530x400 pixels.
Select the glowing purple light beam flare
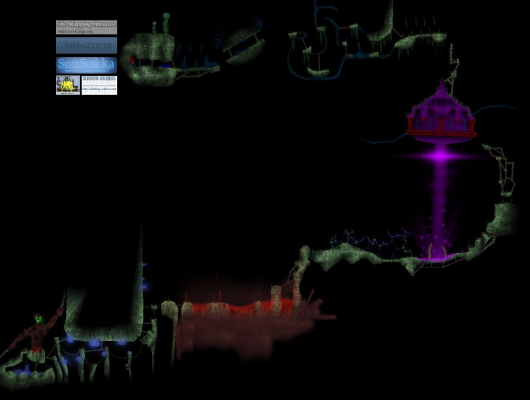pyautogui.click(x=440, y=156)
